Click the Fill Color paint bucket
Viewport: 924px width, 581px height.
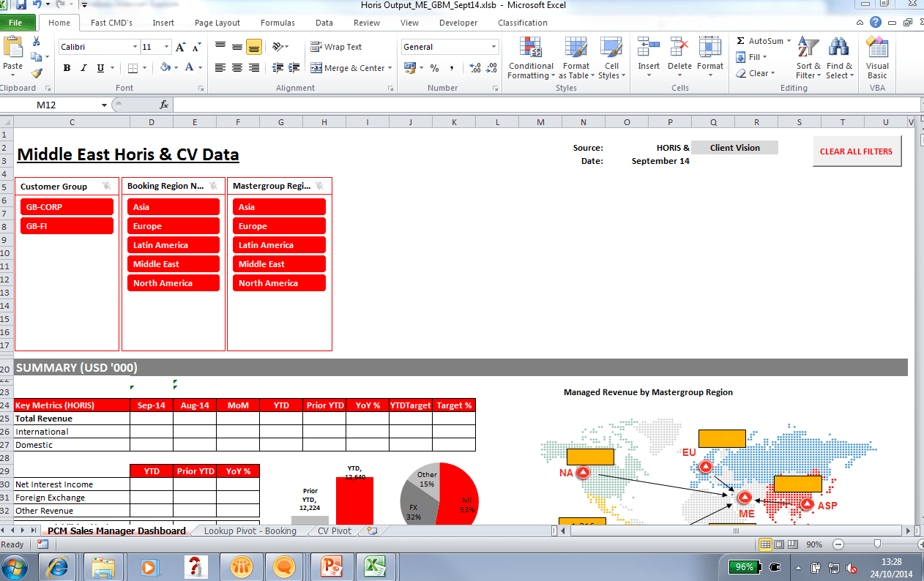(x=165, y=68)
